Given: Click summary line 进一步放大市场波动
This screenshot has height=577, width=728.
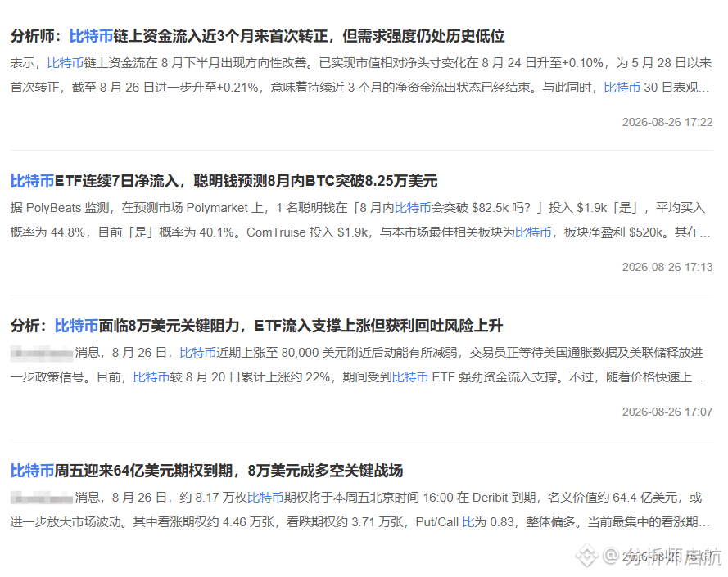Looking at the screenshot, I should pyautogui.click(x=359, y=521).
